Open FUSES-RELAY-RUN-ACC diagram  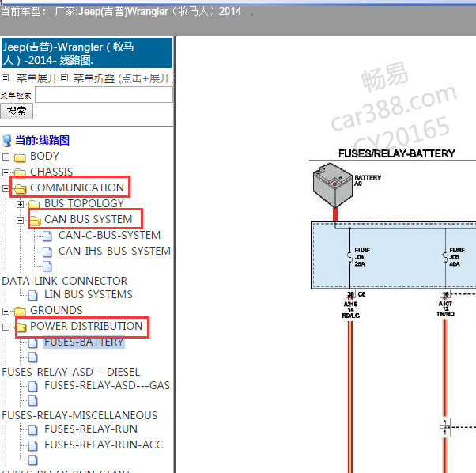tap(104, 445)
